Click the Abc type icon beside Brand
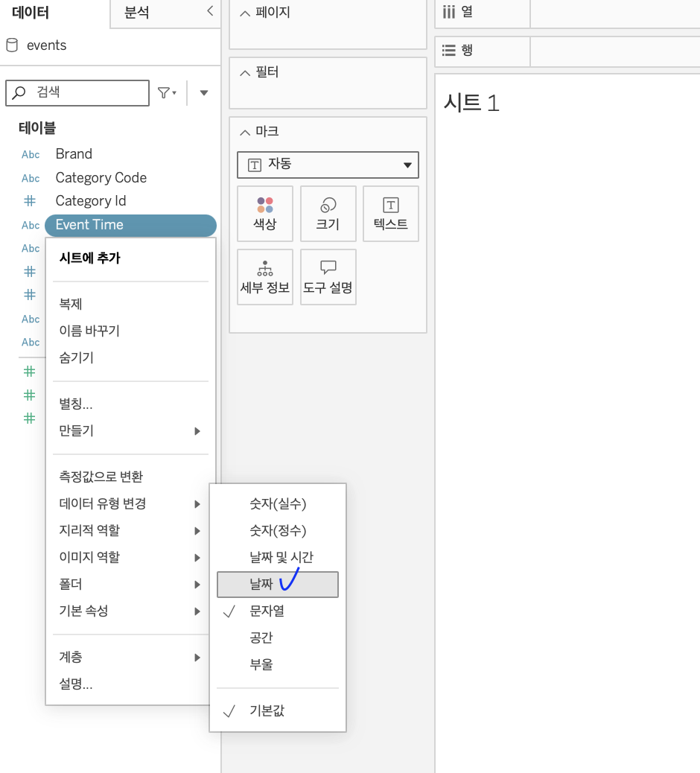The width and height of the screenshot is (700, 773). click(31, 154)
